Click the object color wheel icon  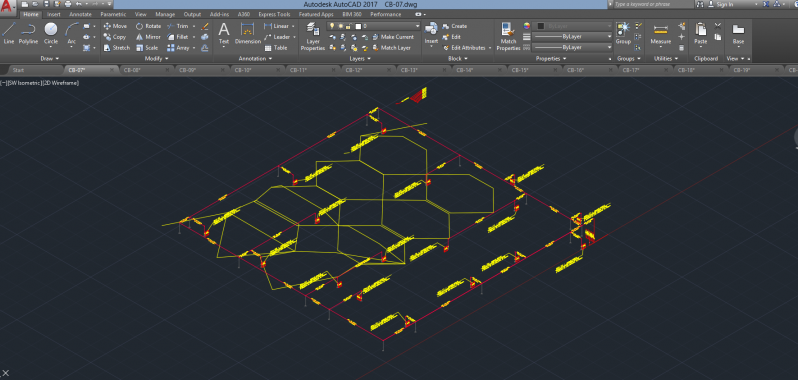tap(527, 26)
